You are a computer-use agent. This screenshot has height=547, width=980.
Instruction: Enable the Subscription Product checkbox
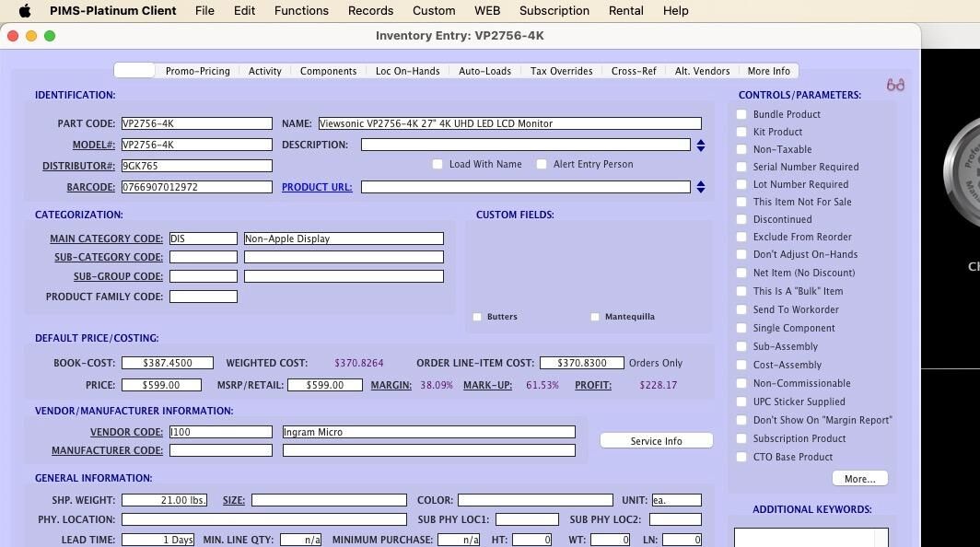point(741,439)
